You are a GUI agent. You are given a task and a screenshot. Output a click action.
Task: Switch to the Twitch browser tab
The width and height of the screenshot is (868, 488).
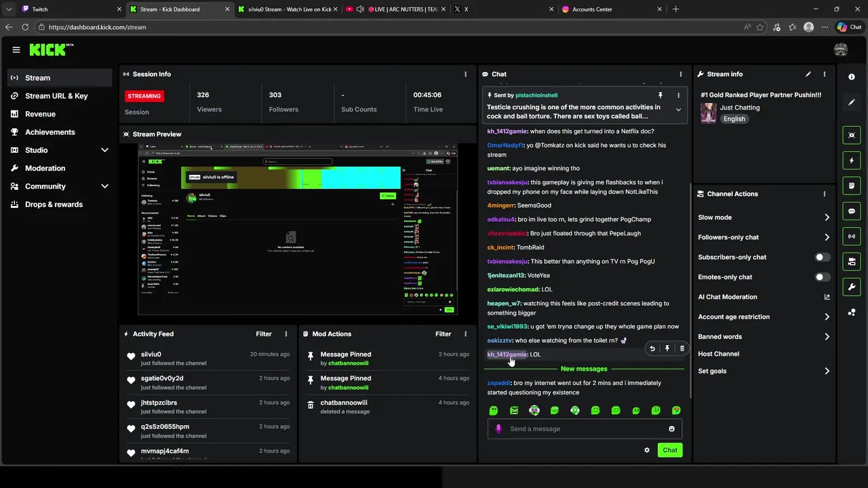(71, 9)
